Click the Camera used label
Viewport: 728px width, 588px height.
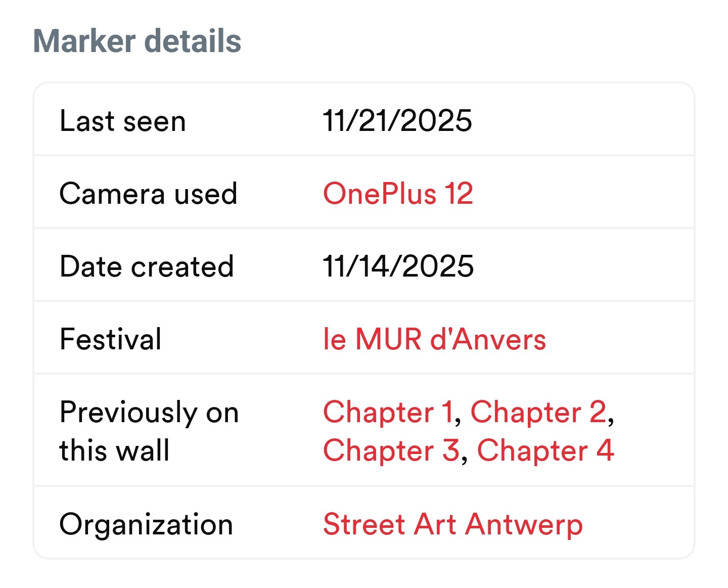point(148,194)
